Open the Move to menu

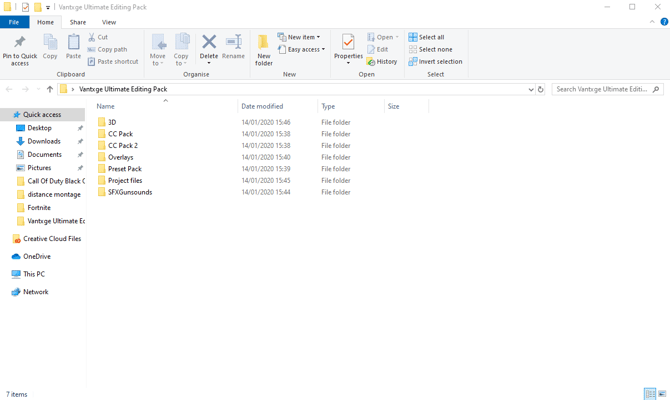pyautogui.click(x=158, y=50)
